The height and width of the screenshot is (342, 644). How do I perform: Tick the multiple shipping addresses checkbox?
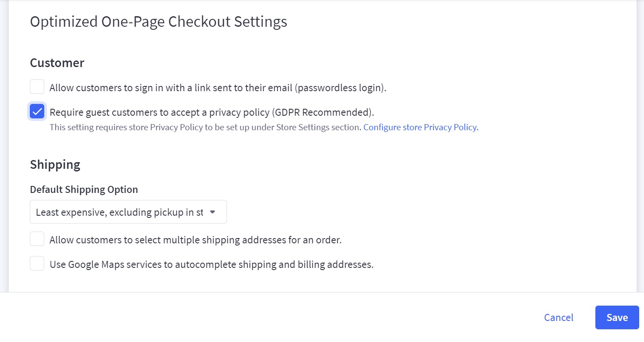click(x=37, y=239)
